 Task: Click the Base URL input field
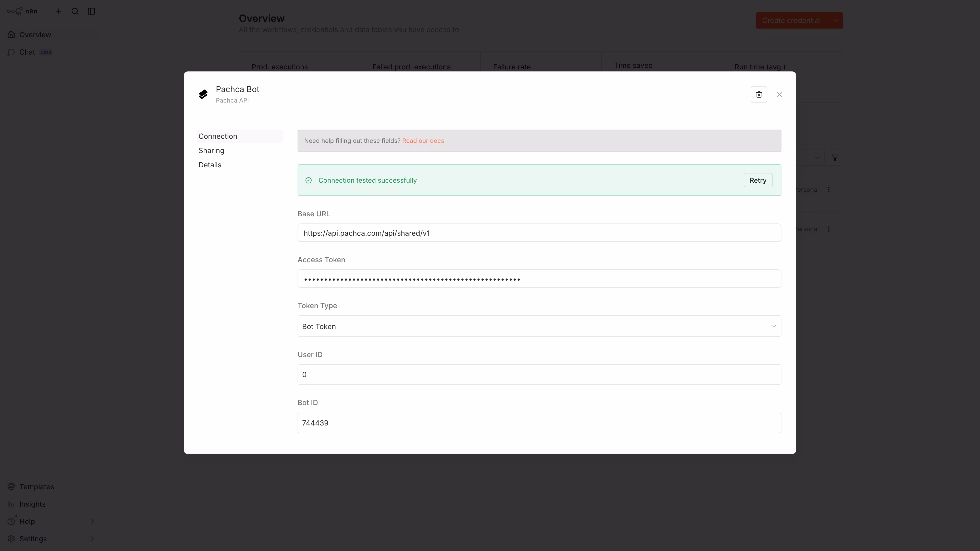click(x=539, y=233)
